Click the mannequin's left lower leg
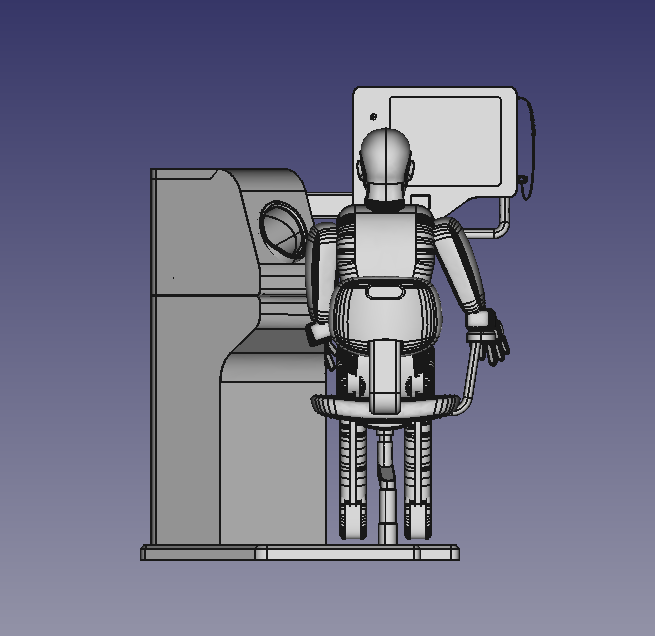655x636 pixels. [x=352, y=470]
